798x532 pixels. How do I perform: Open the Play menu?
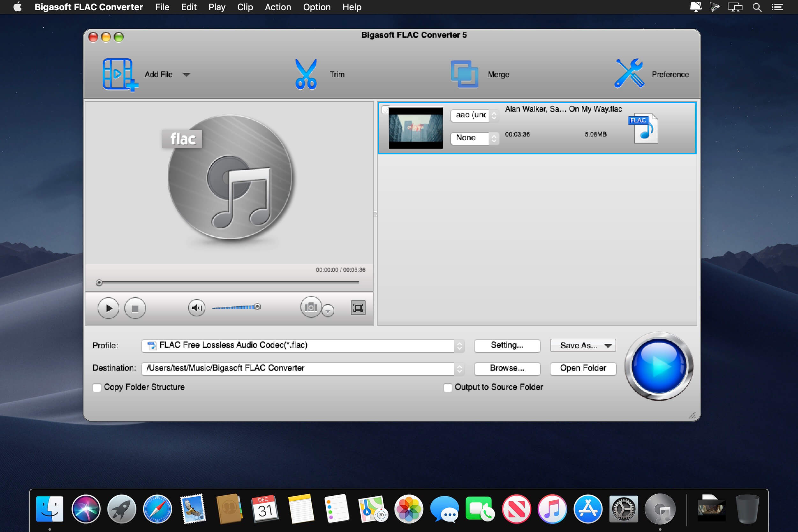coord(217,7)
